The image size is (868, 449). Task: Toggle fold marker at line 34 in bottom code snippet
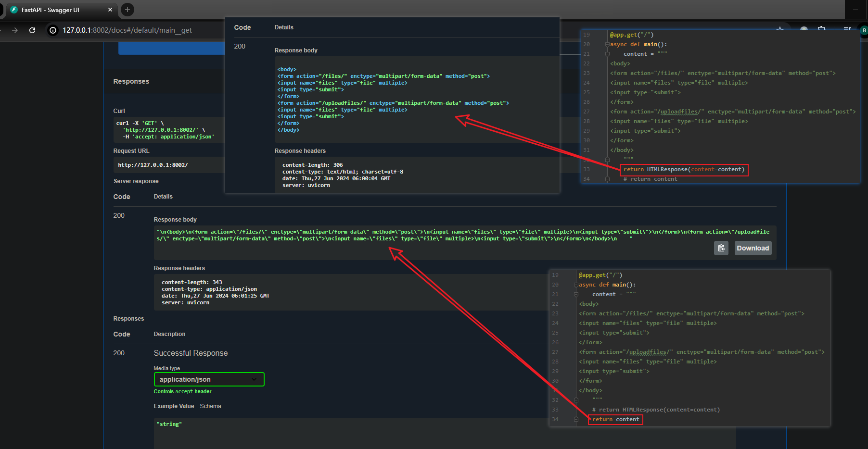point(576,419)
